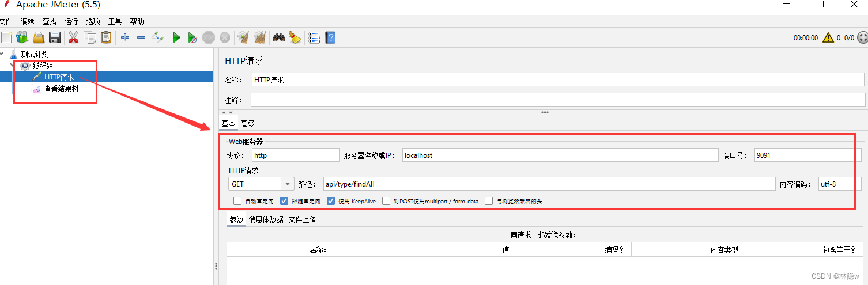Enable 与浏览器兼容的头 checkbox
The width and height of the screenshot is (868, 285).
(489, 201)
